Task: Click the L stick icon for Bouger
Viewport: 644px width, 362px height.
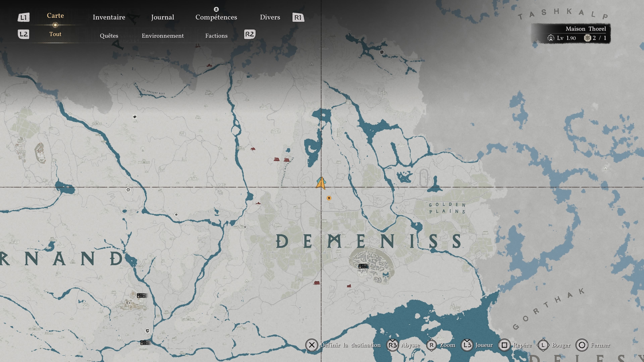Action: tap(543, 345)
